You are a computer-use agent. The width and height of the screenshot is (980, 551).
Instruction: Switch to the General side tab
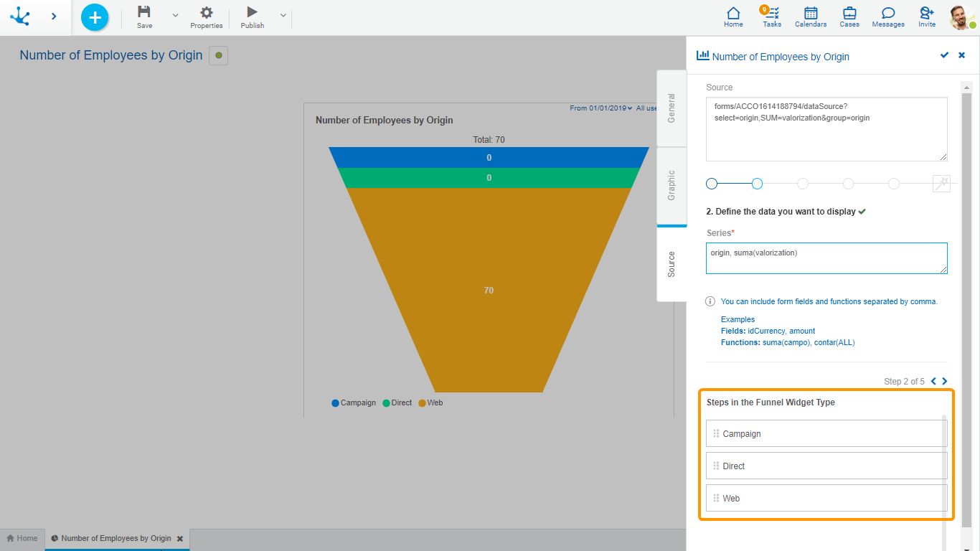(x=672, y=108)
